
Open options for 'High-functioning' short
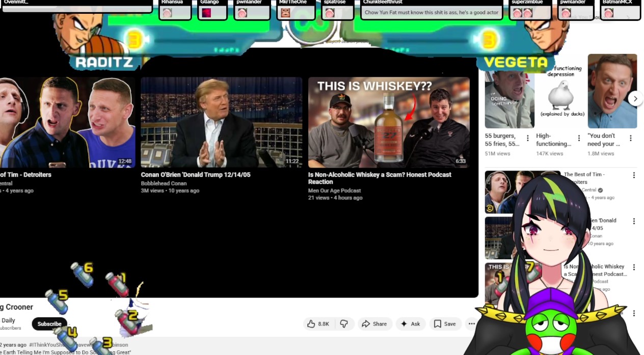click(579, 138)
